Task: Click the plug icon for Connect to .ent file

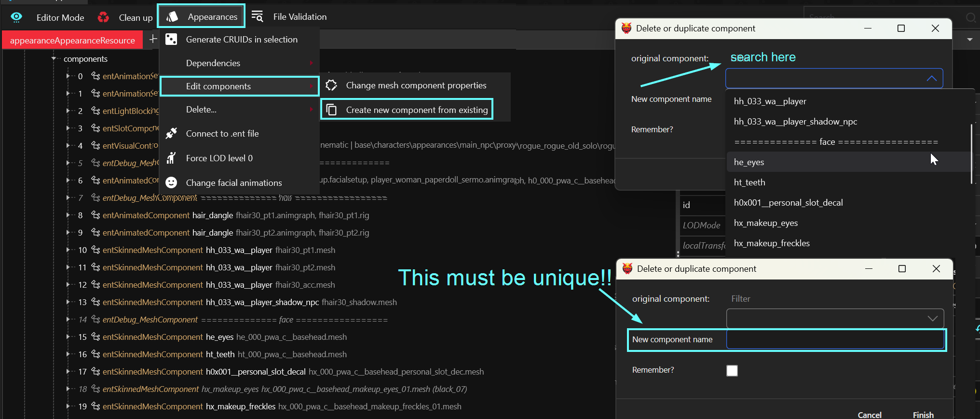Action: point(171,133)
